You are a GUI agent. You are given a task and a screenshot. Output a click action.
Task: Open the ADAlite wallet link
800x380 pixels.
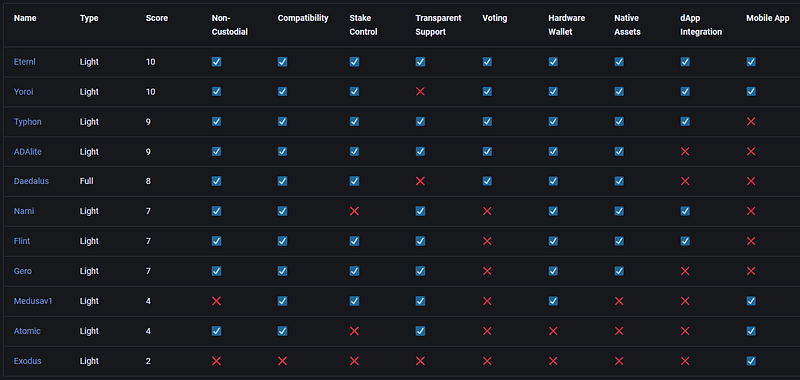(28, 151)
